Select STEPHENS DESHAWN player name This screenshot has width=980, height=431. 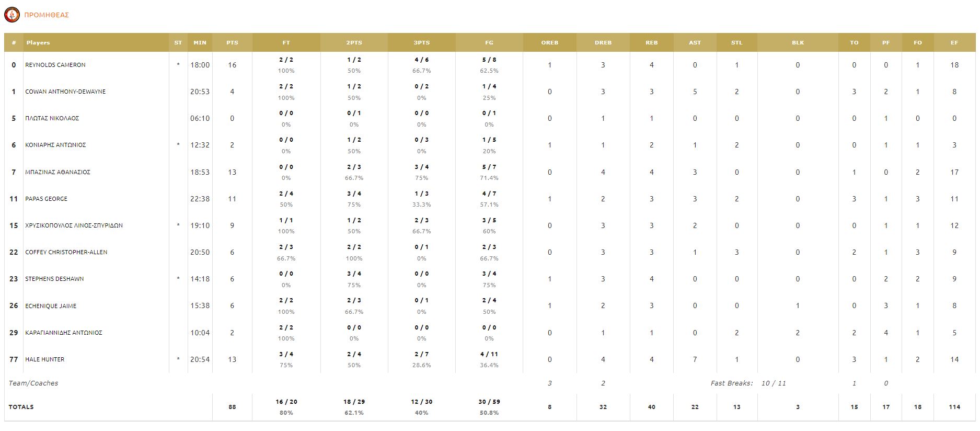[x=54, y=279]
